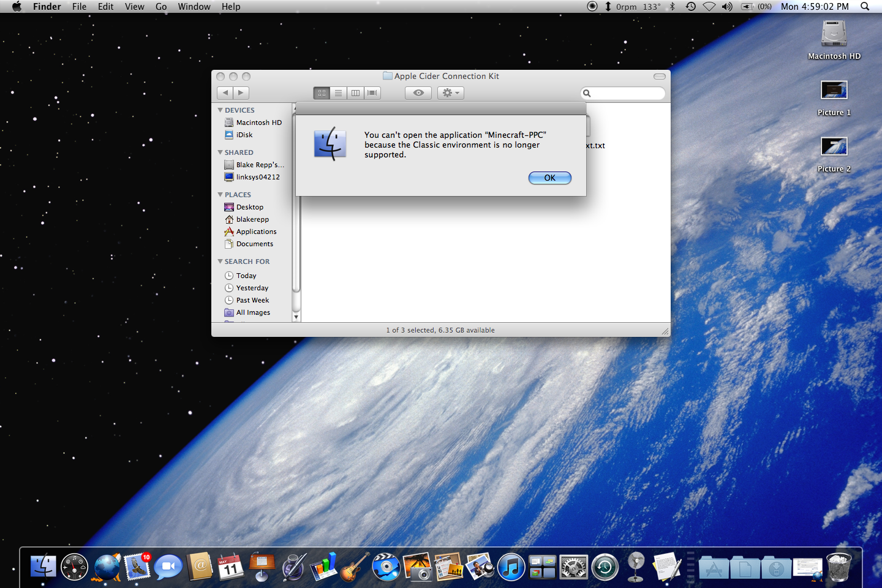The width and height of the screenshot is (882, 588).
Task: Go back using the Finder back arrow
Action: coord(225,92)
